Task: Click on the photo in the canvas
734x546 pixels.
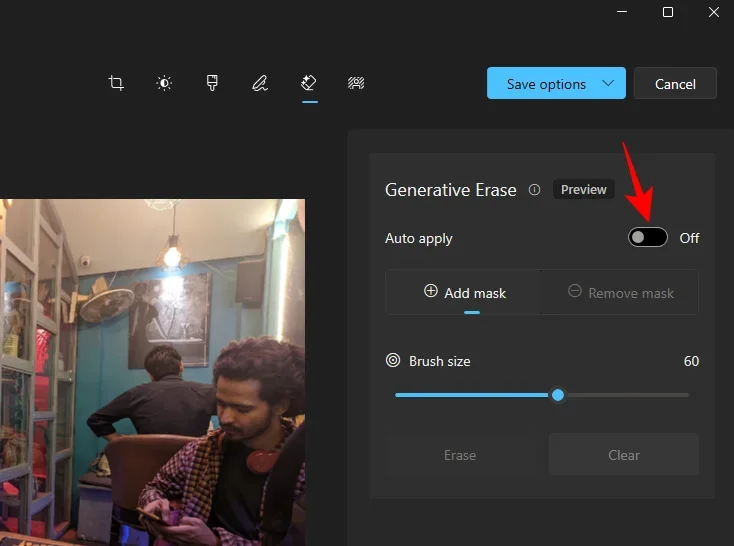Action: click(152, 370)
